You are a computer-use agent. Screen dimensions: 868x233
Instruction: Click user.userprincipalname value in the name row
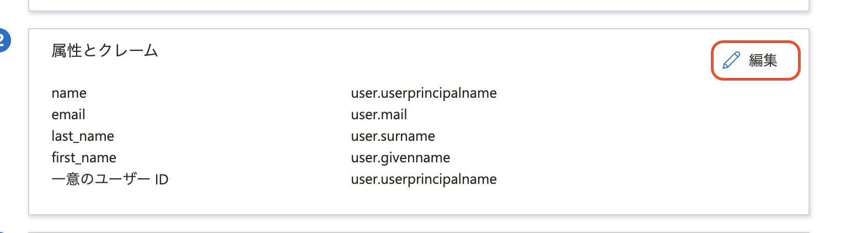click(x=424, y=93)
